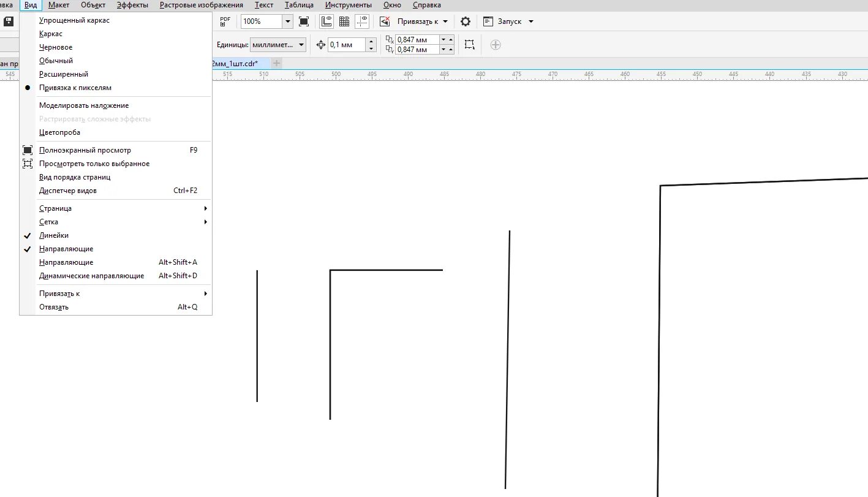
Task: Click the duplicate distance X icon
Action: tap(390, 39)
